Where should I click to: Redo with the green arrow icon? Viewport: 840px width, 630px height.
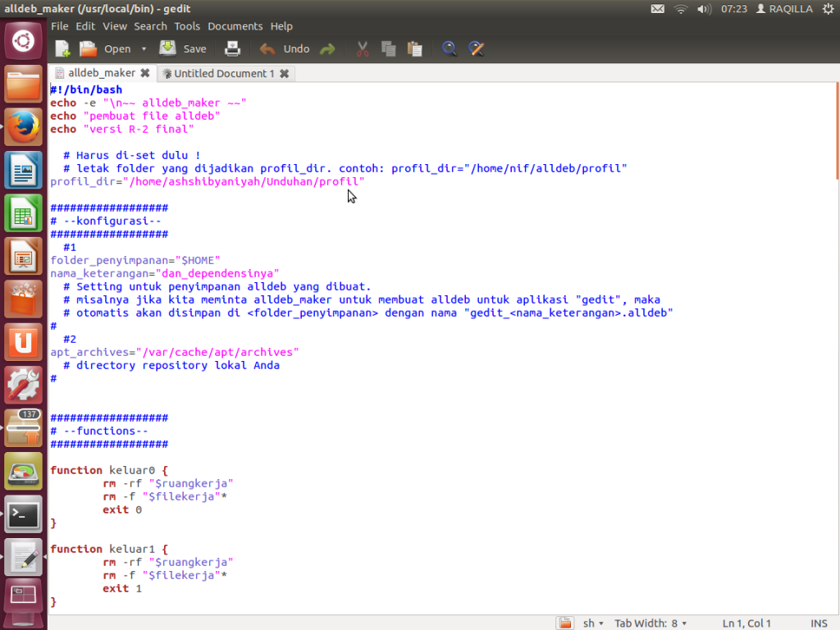pyautogui.click(x=327, y=49)
